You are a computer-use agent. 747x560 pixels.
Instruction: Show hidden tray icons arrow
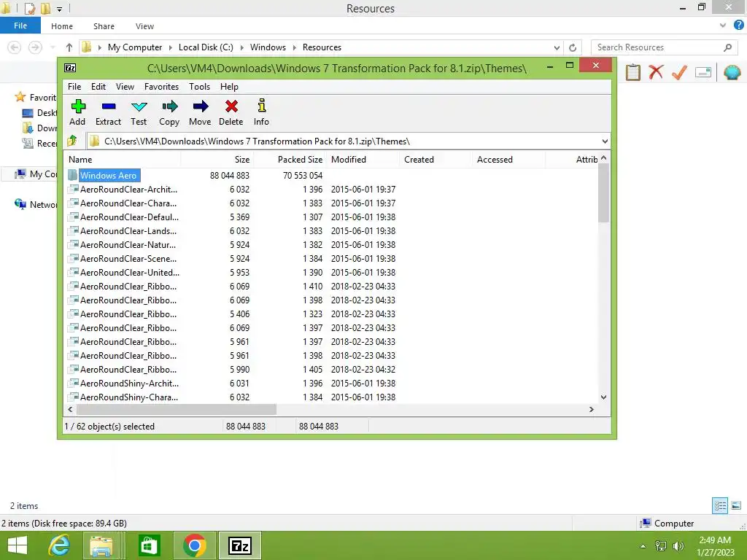pyautogui.click(x=643, y=547)
